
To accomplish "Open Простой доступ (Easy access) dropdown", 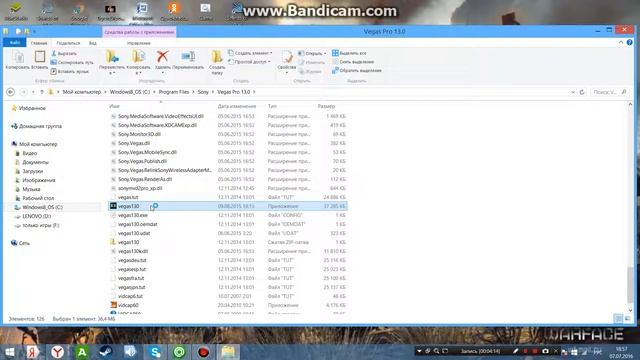I will click(x=249, y=62).
